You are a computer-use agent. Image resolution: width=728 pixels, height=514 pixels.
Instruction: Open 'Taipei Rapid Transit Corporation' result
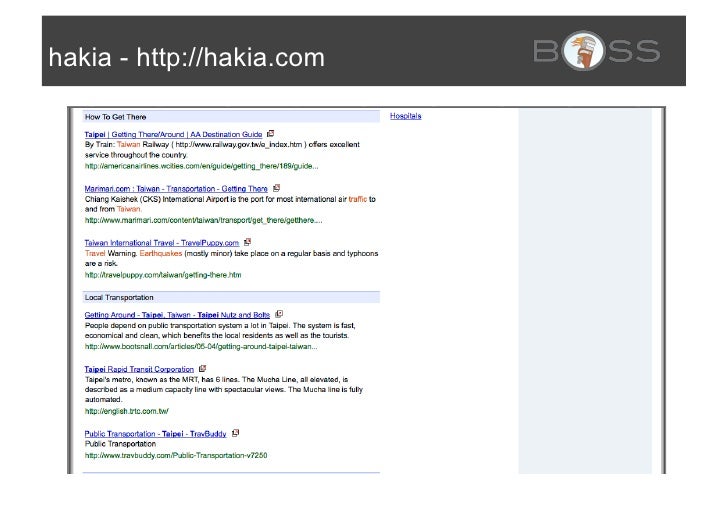tap(139, 369)
